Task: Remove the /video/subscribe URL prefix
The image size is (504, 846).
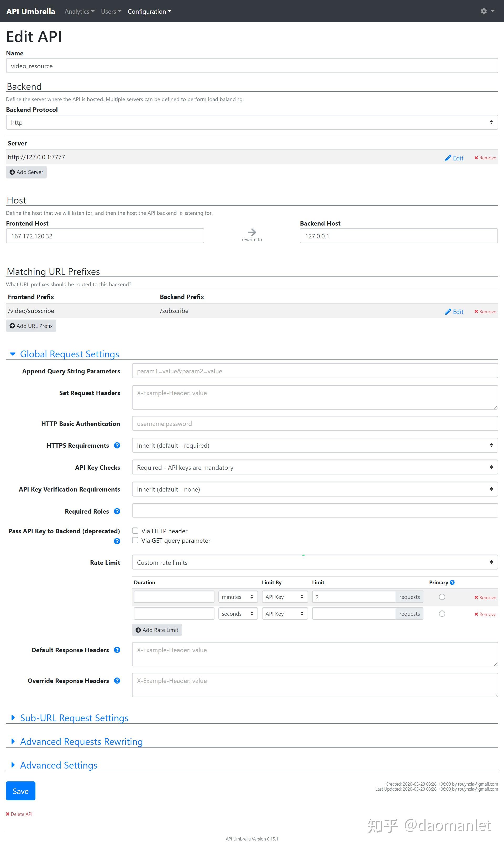Action: 485,312
